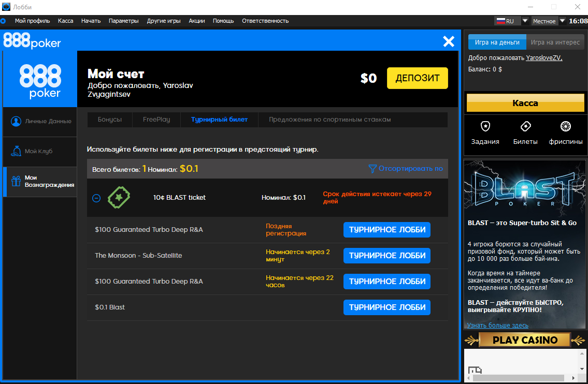Open the Параметры menu

pos(124,21)
